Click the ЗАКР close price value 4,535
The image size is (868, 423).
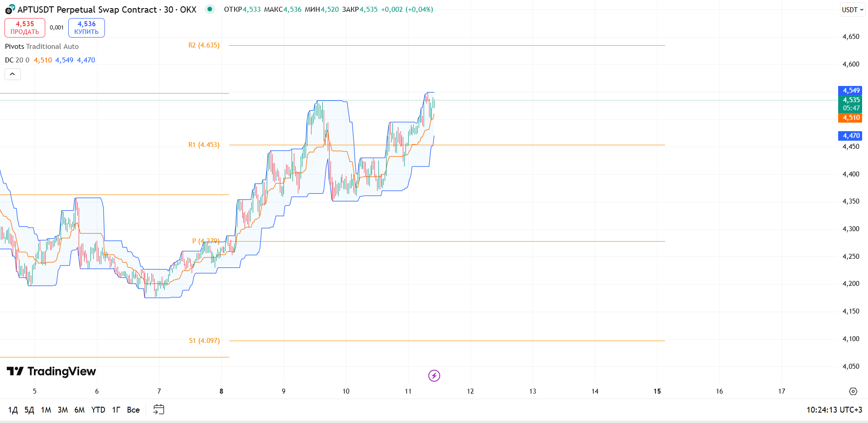pyautogui.click(x=368, y=10)
